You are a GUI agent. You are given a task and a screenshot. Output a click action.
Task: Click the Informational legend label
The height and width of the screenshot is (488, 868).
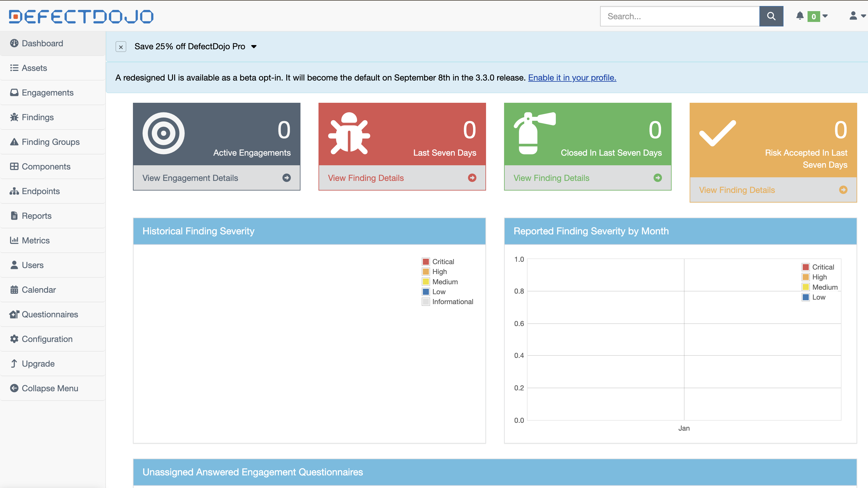tap(453, 302)
